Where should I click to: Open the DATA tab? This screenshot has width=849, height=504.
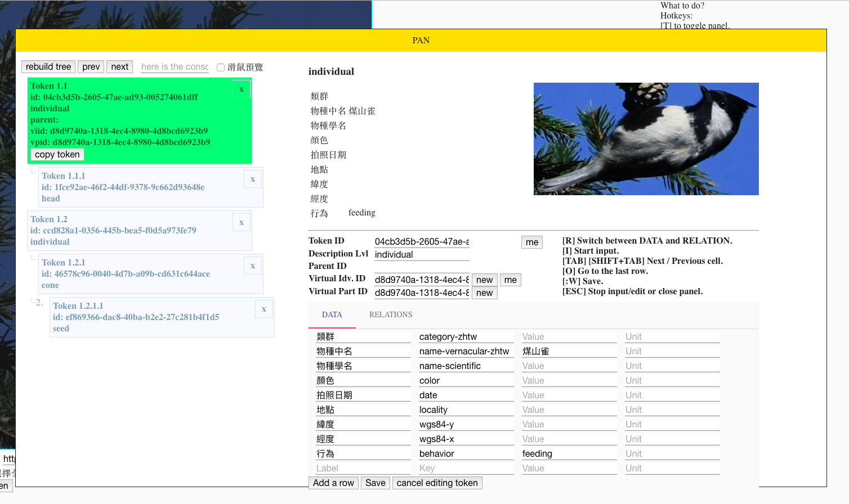[x=332, y=314]
